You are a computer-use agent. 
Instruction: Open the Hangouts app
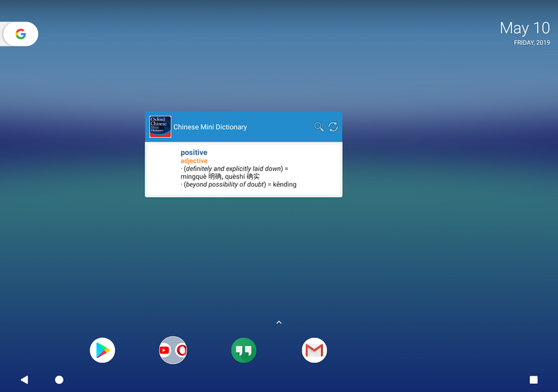coord(243,351)
